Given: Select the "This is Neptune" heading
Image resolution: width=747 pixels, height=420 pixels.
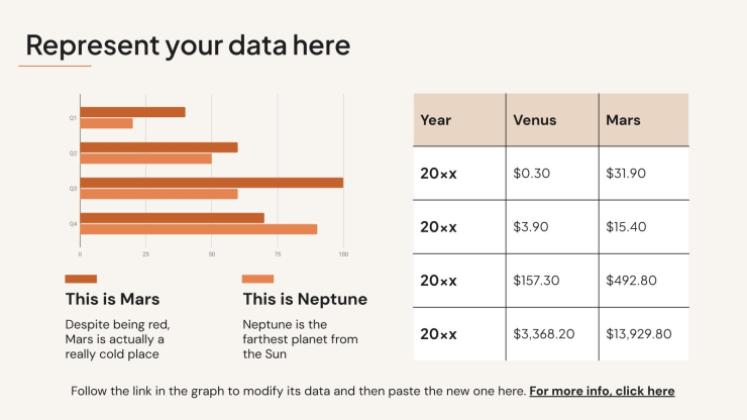Looking at the screenshot, I should click(x=305, y=299).
